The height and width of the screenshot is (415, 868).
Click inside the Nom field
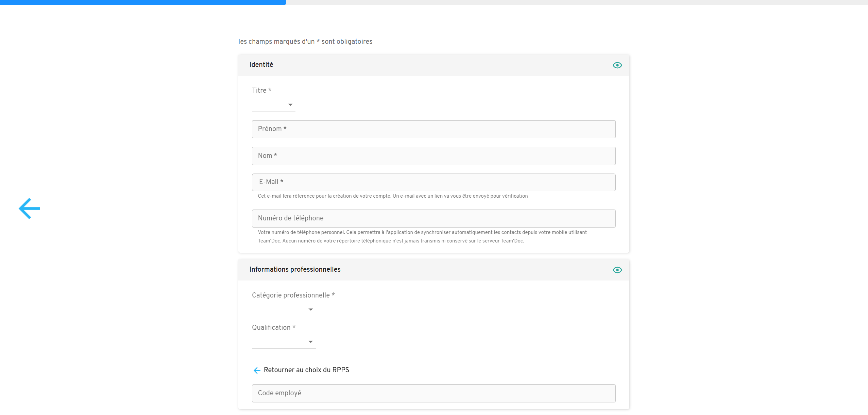[433, 156]
